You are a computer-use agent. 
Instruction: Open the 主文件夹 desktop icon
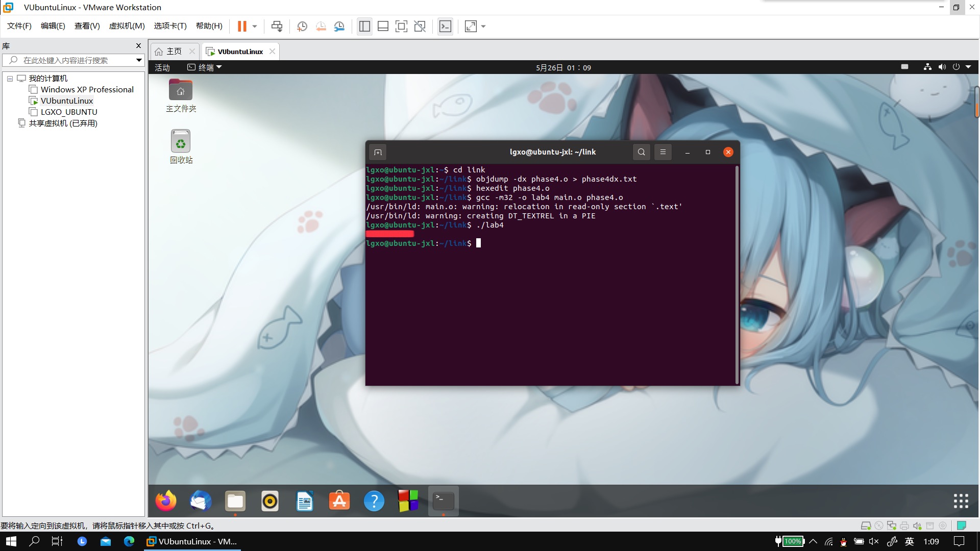click(x=181, y=96)
